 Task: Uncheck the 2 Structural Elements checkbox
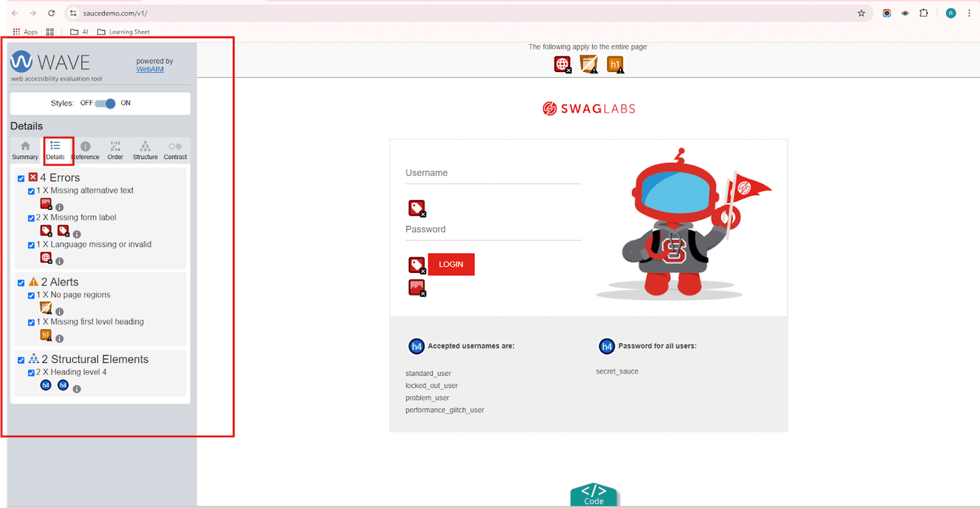pos(21,360)
